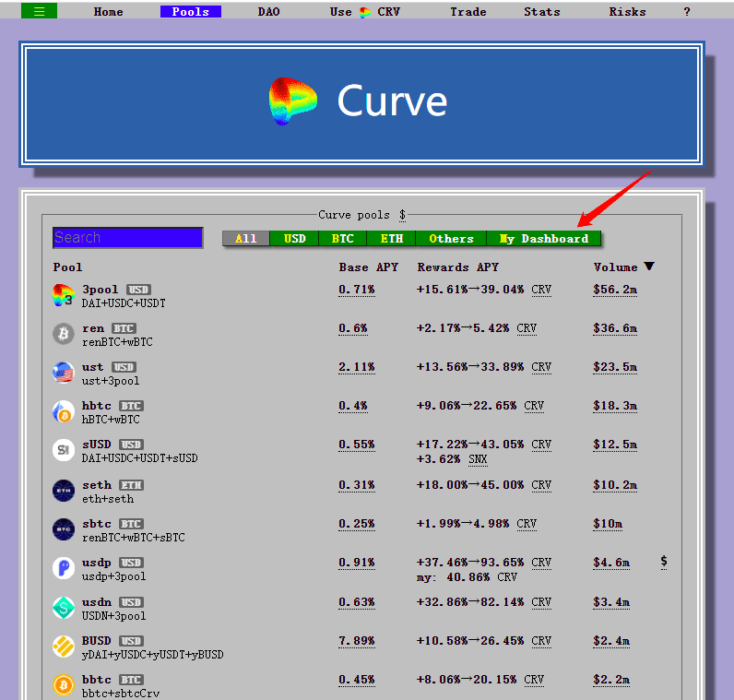Filter pools by ETH tab

pos(391,238)
